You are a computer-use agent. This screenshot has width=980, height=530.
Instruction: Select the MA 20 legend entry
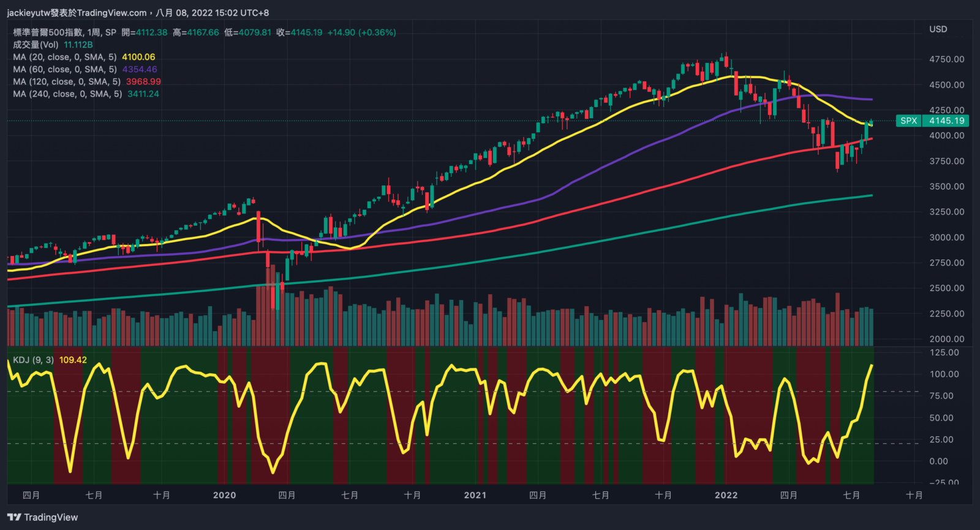point(64,57)
